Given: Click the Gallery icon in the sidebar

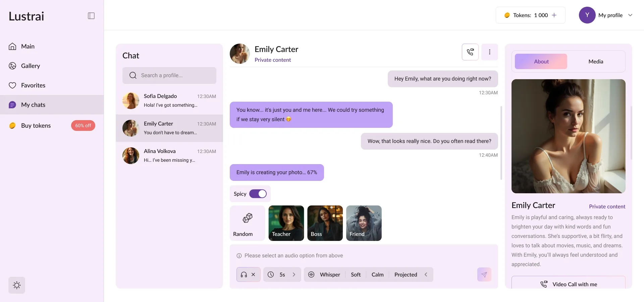Looking at the screenshot, I should (x=12, y=66).
